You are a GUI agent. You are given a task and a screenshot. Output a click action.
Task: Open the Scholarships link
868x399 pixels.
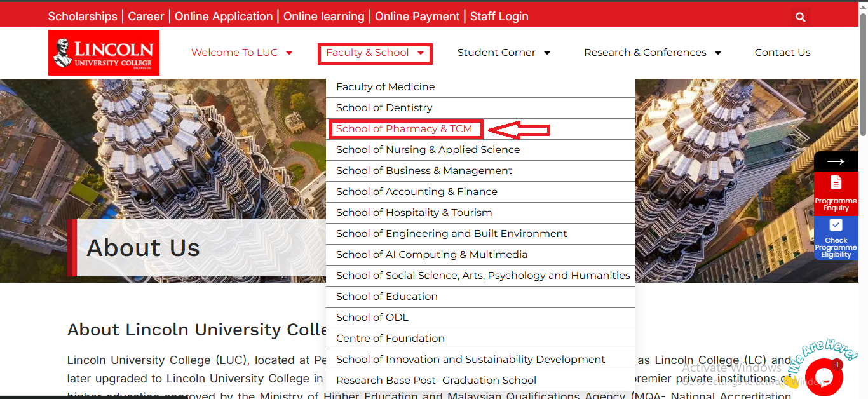coord(83,17)
